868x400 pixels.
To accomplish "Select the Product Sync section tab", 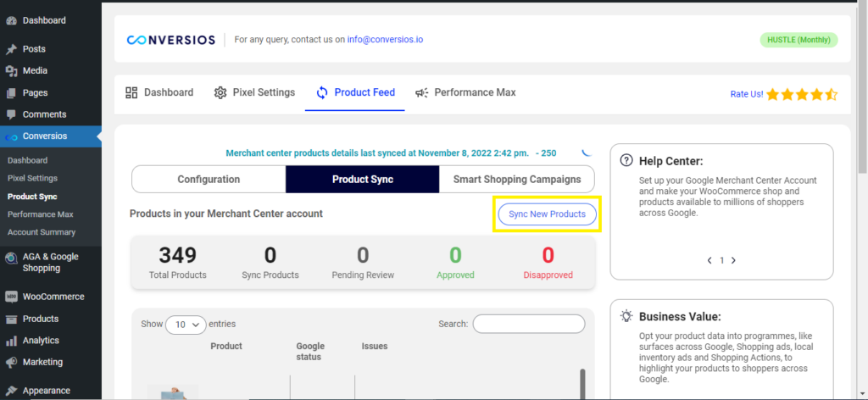I will [x=363, y=180].
